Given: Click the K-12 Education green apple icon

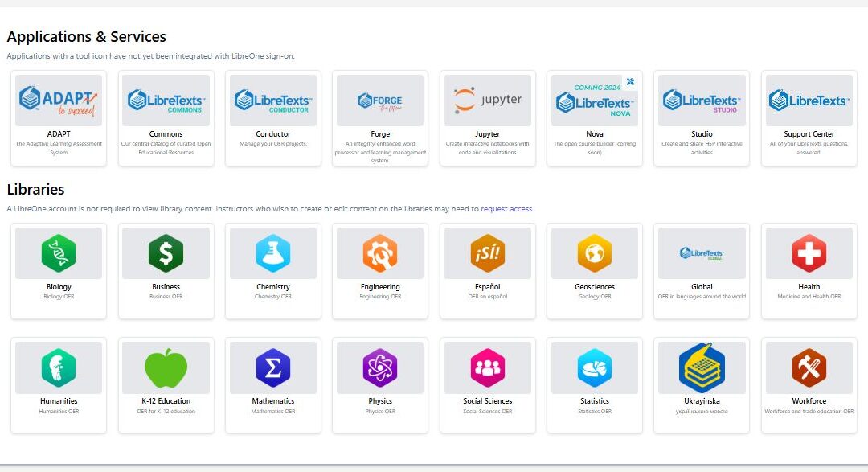Looking at the screenshot, I should (166, 367).
